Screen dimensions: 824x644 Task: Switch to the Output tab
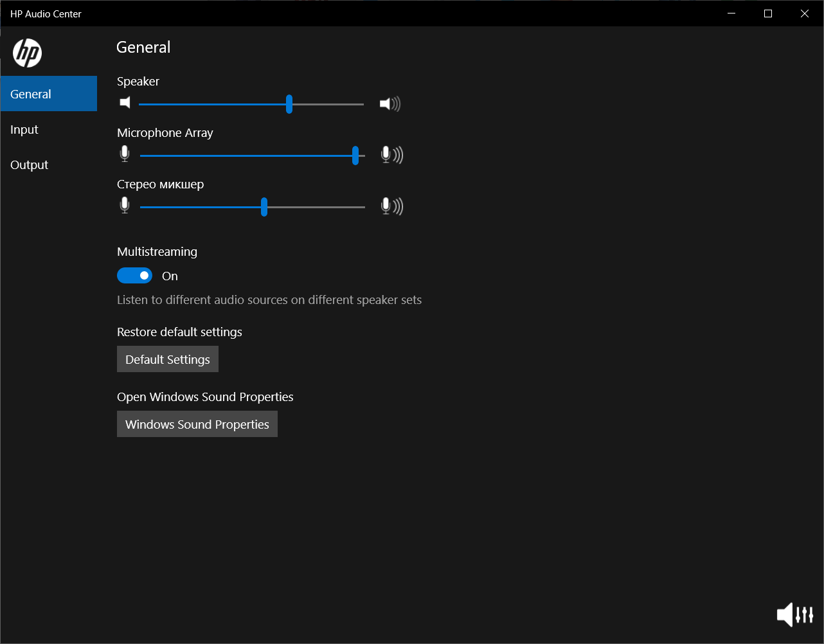point(30,165)
